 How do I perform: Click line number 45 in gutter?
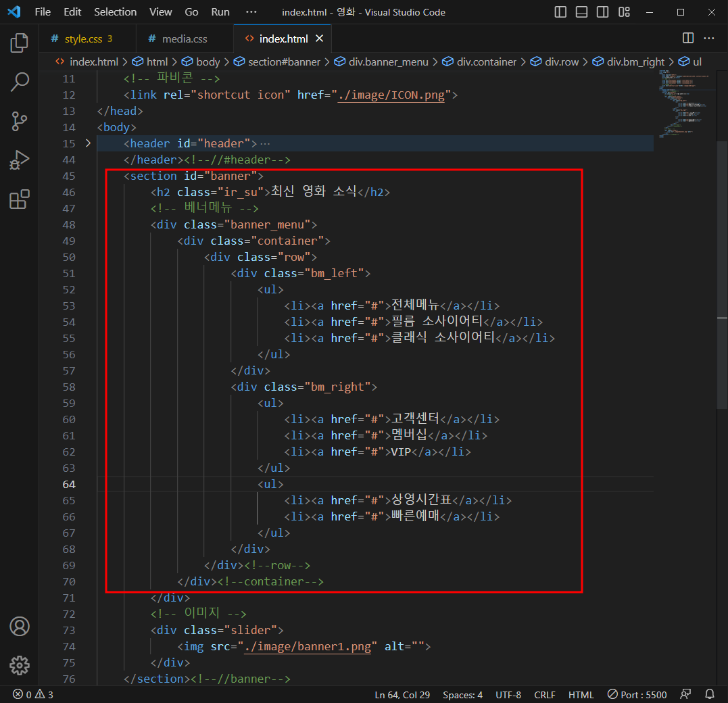point(69,176)
